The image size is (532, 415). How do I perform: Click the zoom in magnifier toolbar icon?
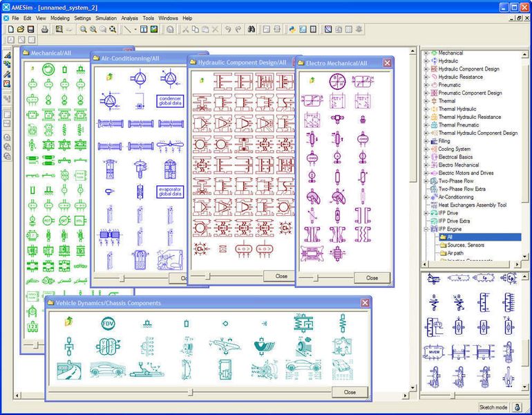[83, 29]
